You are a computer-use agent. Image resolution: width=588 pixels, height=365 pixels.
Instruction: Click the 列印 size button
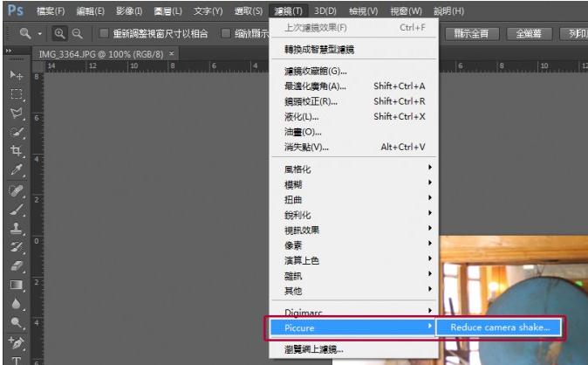[574, 34]
